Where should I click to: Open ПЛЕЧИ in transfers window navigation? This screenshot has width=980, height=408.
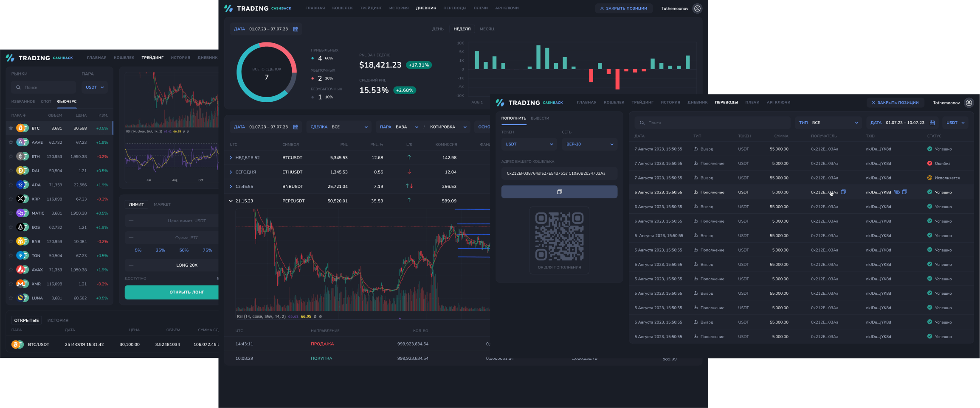coord(752,102)
